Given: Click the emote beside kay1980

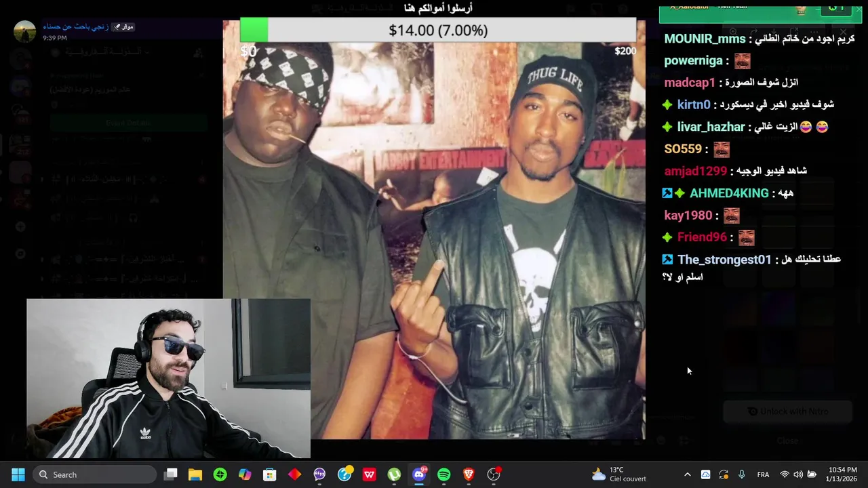Looking at the screenshot, I should point(732,216).
